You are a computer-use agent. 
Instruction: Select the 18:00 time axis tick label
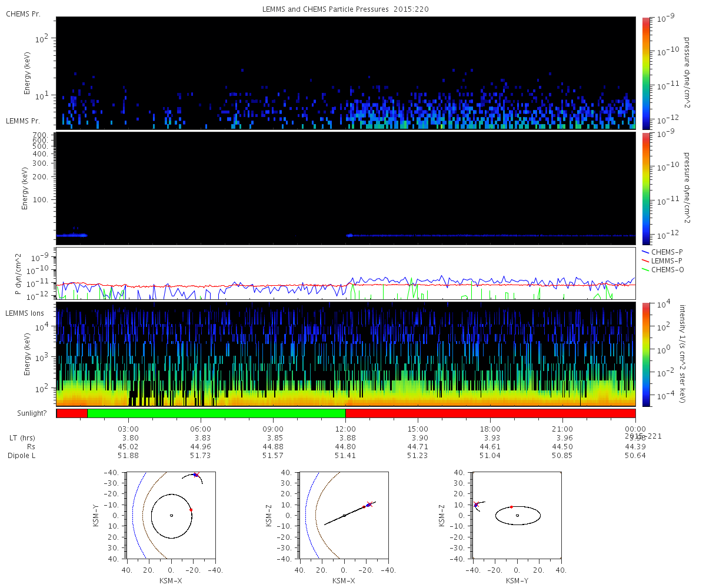[x=491, y=429]
